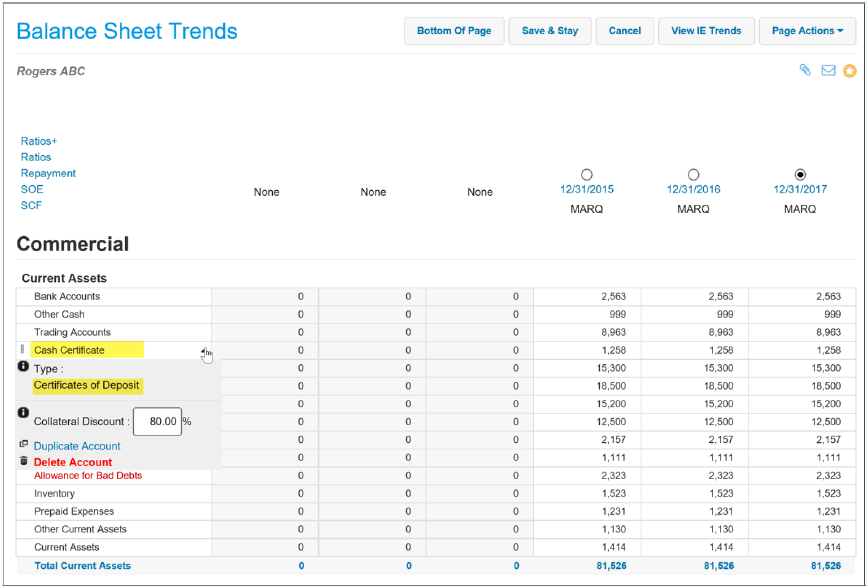Click the Balance Sheet Trends title

[127, 31]
